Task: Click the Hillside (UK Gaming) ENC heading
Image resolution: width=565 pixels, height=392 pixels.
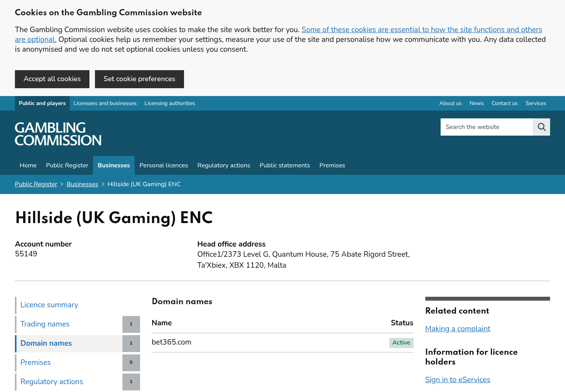Action: click(x=114, y=218)
